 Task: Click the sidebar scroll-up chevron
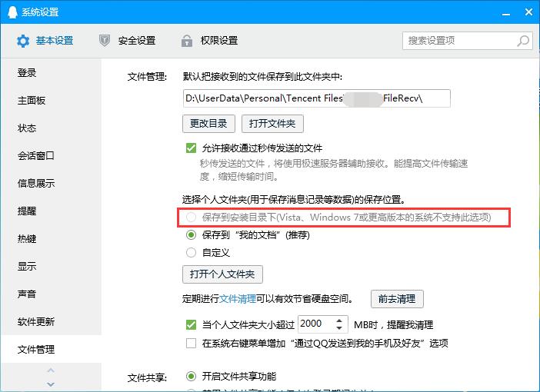[x=51, y=370]
